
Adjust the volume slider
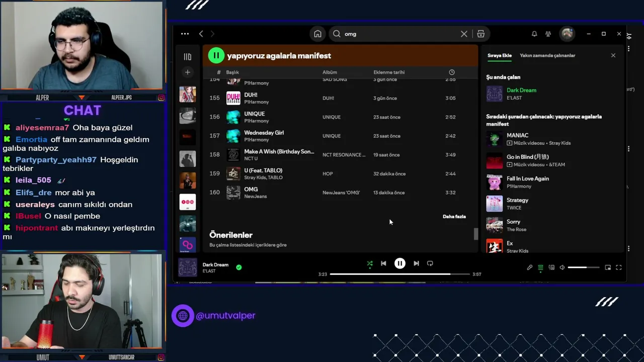pos(584,267)
